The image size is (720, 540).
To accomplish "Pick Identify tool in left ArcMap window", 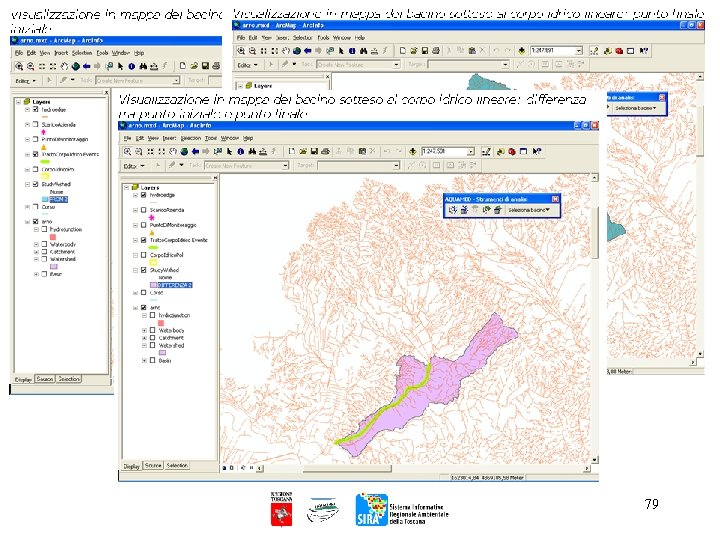I will 131,66.
